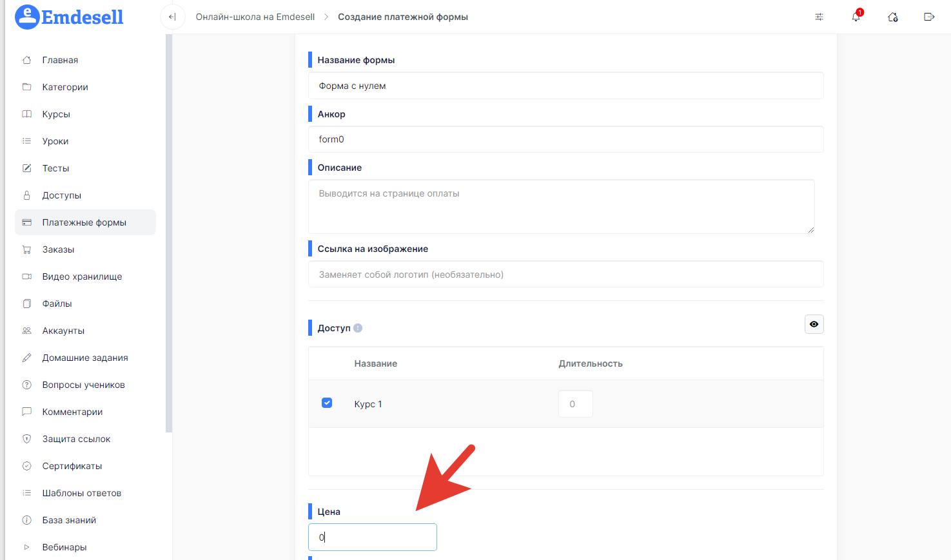This screenshot has width=951, height=560.
Task: Click the Сертификаты sidebar icon
Action: (27, 466)
